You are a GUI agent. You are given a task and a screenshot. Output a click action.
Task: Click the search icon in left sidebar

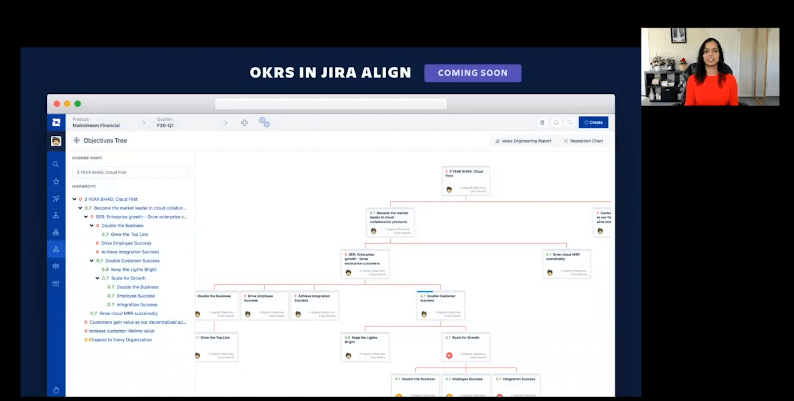(x=56, y=163)
